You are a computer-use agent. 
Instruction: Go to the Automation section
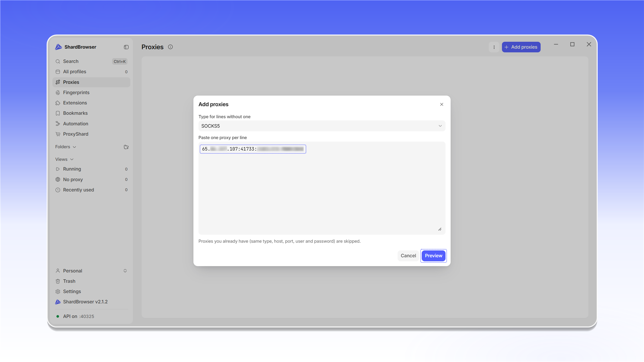91,124
